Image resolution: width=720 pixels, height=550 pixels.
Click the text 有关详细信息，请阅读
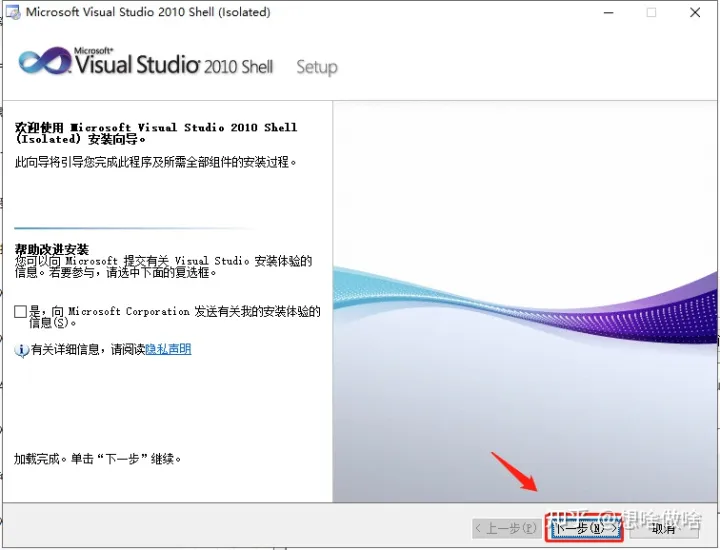pos(88,349)
